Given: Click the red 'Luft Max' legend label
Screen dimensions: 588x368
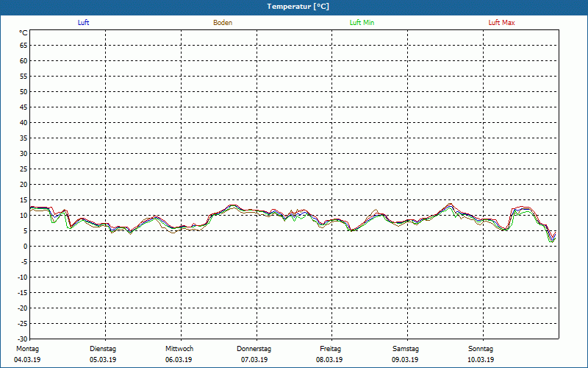Looking at the screenshot, I should [x=501, y=23].
